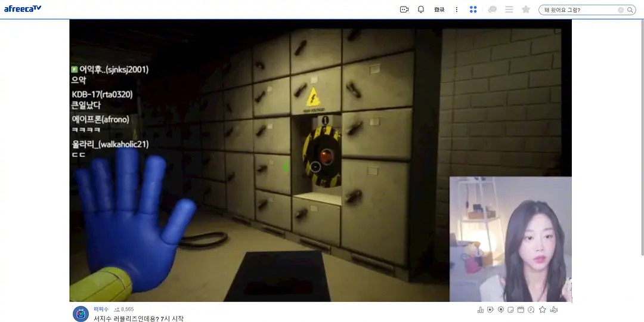Click the magnifier search icon
Screen dimensions: 644x322
point(630,10)
